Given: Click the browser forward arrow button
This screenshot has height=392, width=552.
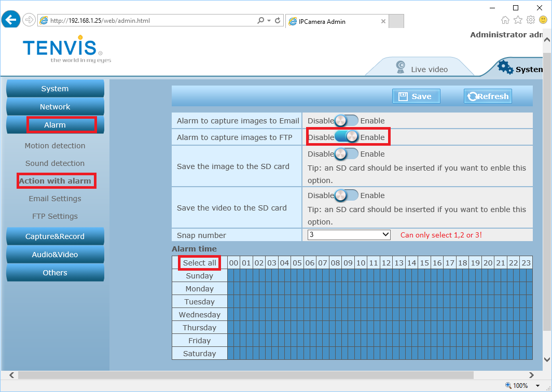Looking at the screenshot, I should tap(29, 20).
